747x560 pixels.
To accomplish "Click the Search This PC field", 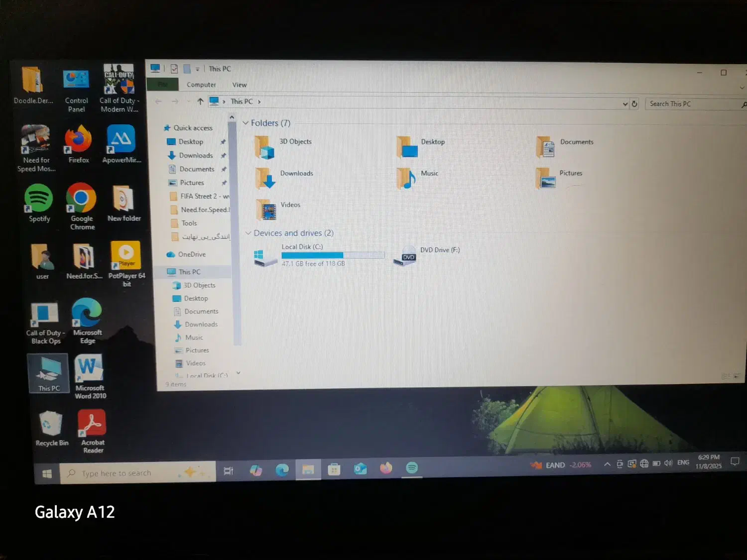I will point(692,104).
